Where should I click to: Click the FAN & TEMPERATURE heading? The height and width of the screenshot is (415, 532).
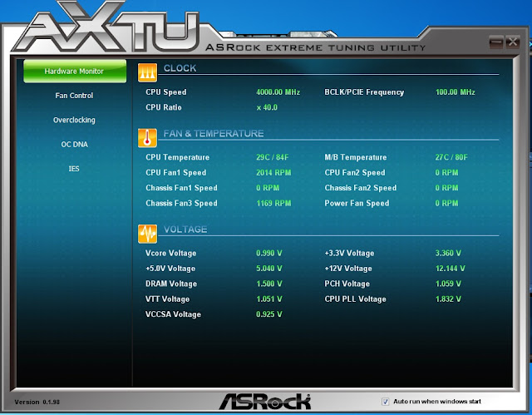(214, 133)
